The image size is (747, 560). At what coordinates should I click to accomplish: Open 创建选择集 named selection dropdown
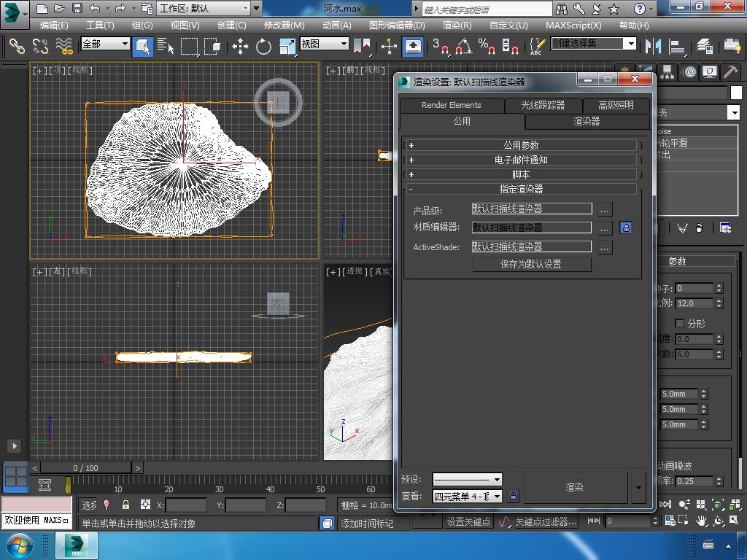click(x=594, y=44)
